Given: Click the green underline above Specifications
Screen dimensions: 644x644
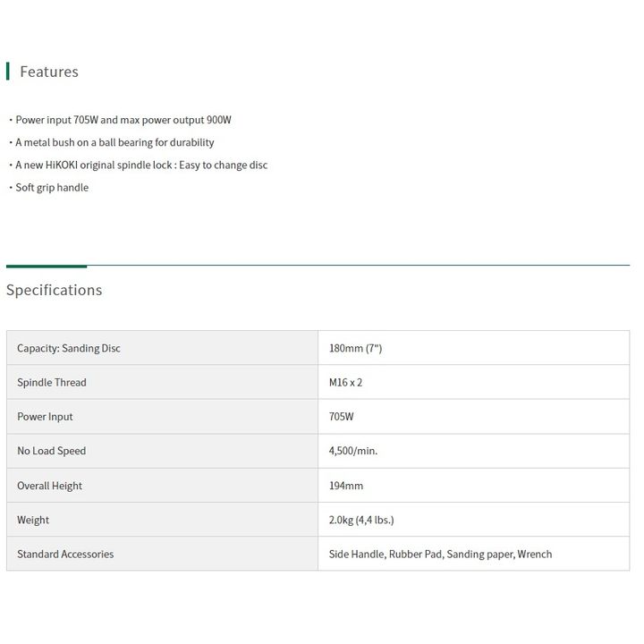Looking at the screenshot, I should (47, 267).
